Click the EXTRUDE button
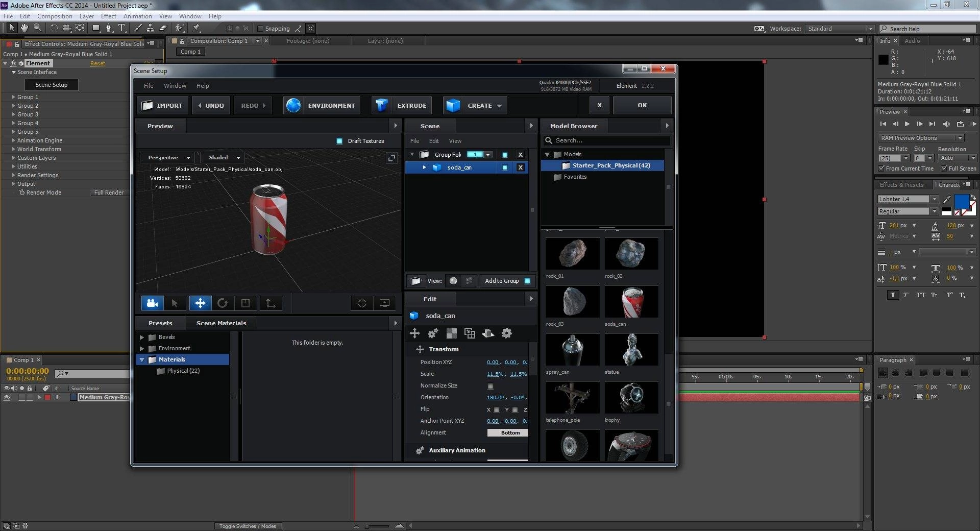 402,106
